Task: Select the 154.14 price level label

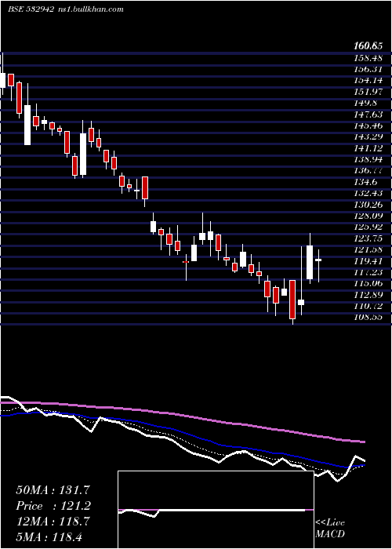Action: (368, 81)
